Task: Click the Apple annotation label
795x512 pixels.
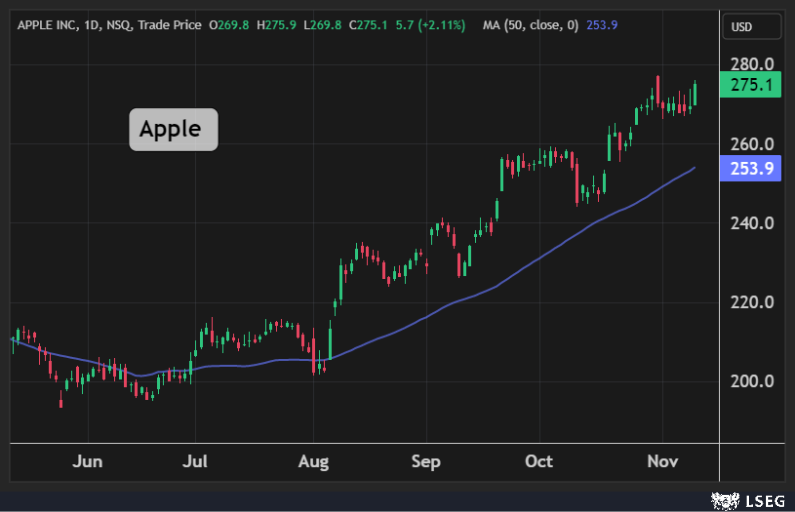Action: pyautogui.click(x=172, y=129)
